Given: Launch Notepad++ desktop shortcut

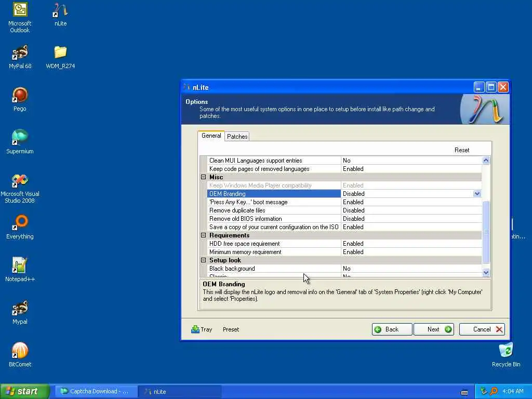Looking at the screenshot, I should (20, 270).
